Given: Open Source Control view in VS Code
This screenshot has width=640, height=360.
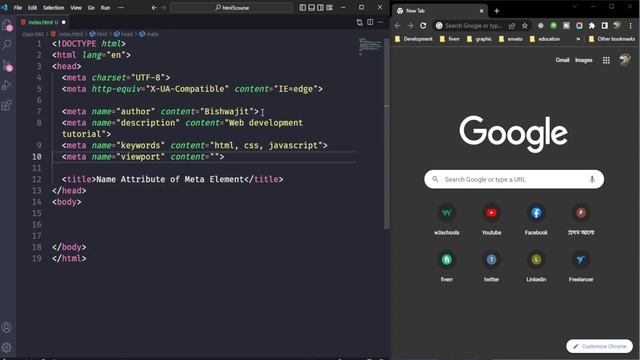Looking at the screenshot, I should point(7,65).
